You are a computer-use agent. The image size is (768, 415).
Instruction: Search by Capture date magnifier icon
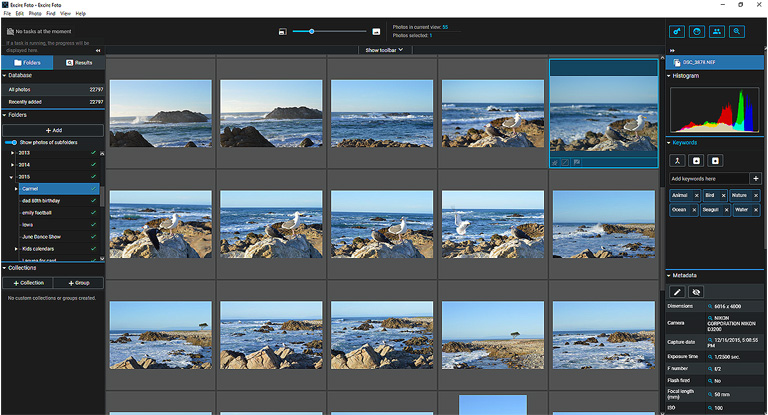[710, 340]
